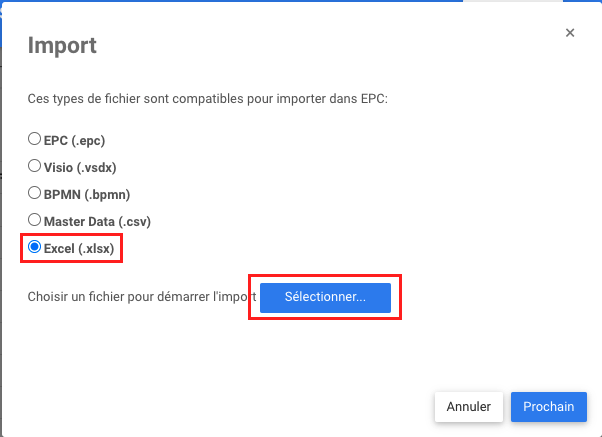
Task: Click the 'Choisir un fichier' prompt text
Action: click(x=140, y=297)
